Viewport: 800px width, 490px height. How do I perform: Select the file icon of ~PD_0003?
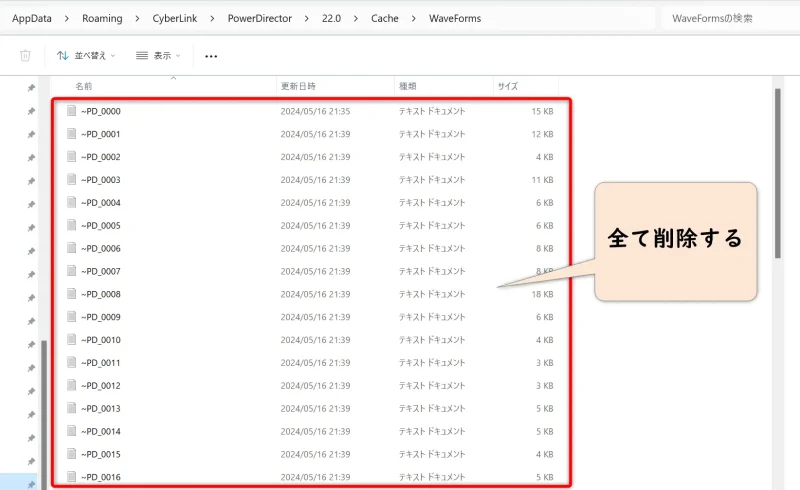click(x=71, y=180)
